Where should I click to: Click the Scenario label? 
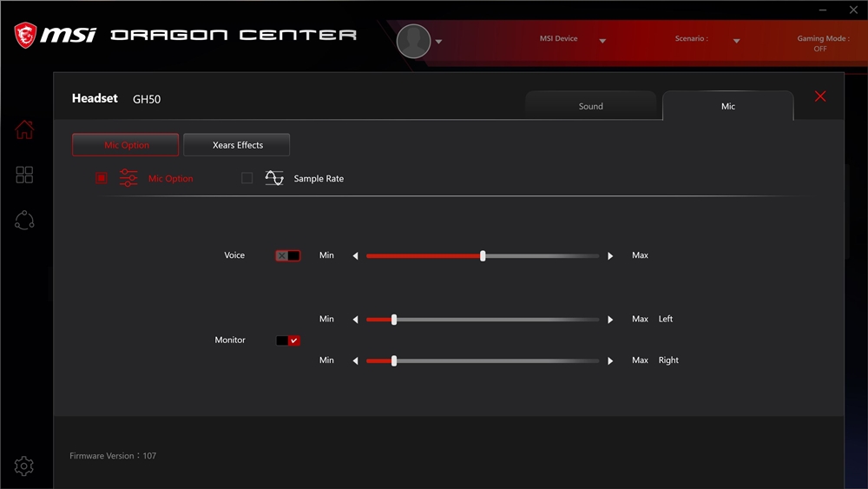[692, 38]
